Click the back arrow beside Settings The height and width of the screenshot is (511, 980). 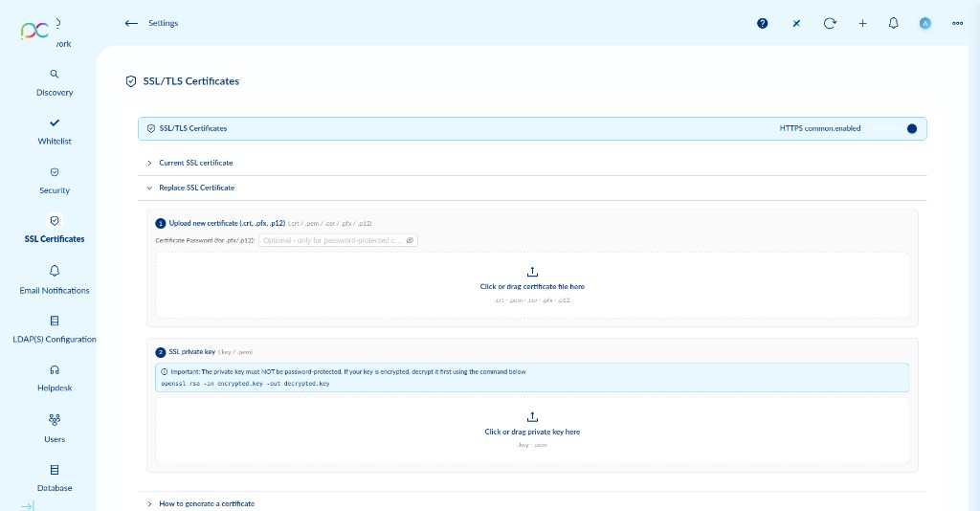(x=131, y=23)
